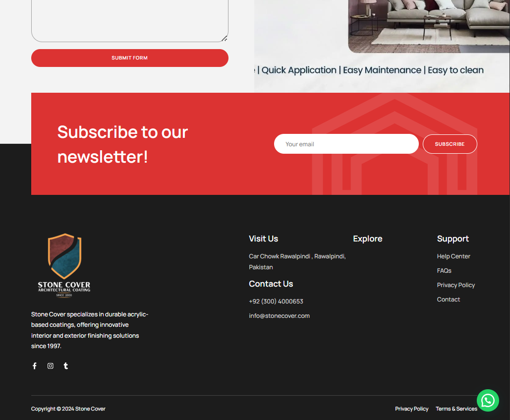Image resolution: width=510 pixels, height=420 pixels.
Task: Go to the FAQs page
Action: 444,271
